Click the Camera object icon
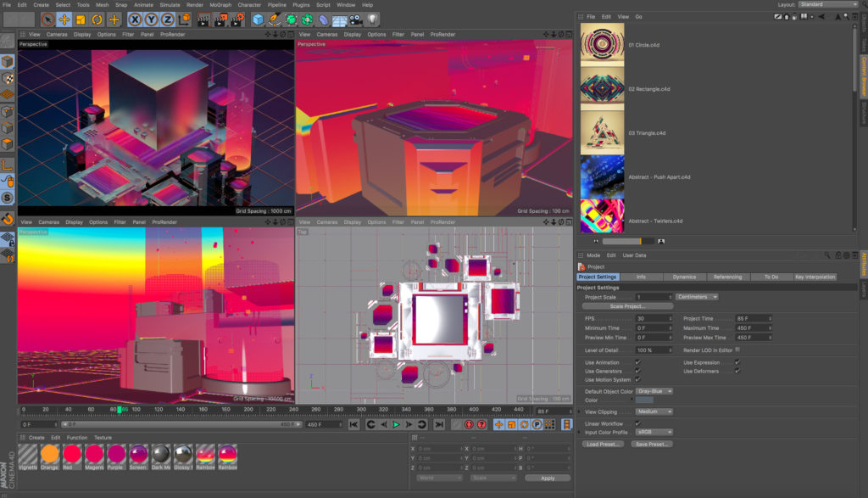Viewport: 868px width, 498px height. (354, 19)
